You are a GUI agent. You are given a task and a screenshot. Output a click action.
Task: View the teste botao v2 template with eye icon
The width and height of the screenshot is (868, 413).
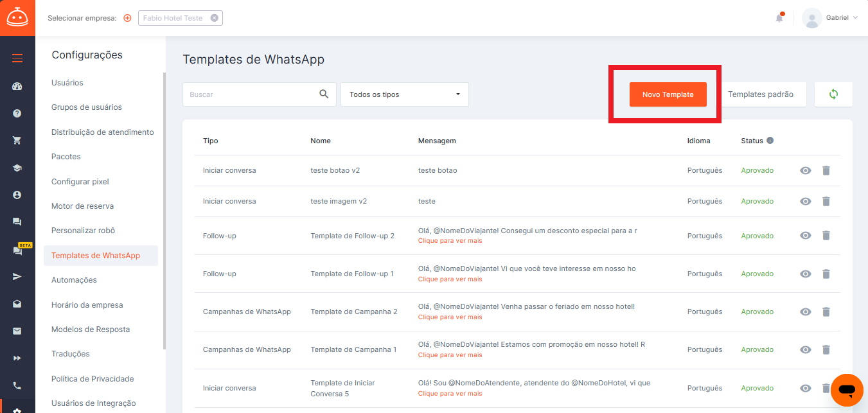(805, 170)
